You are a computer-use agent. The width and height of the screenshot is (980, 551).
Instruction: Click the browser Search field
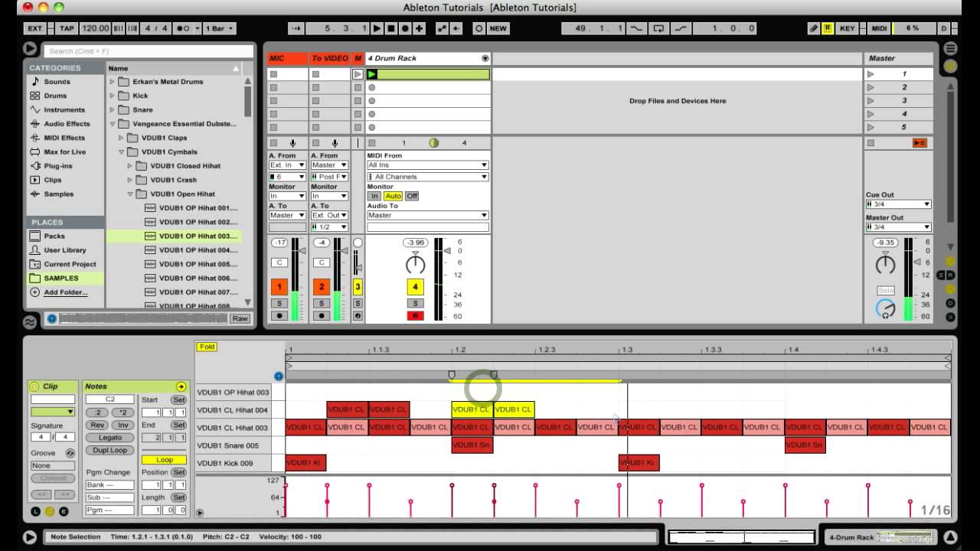[x=149, y=51]
